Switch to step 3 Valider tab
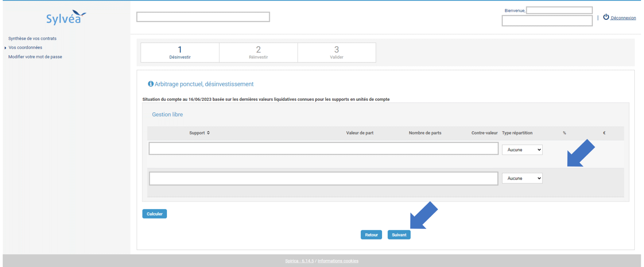This screenshot has height=267, width=644. (x=336, y=52)
